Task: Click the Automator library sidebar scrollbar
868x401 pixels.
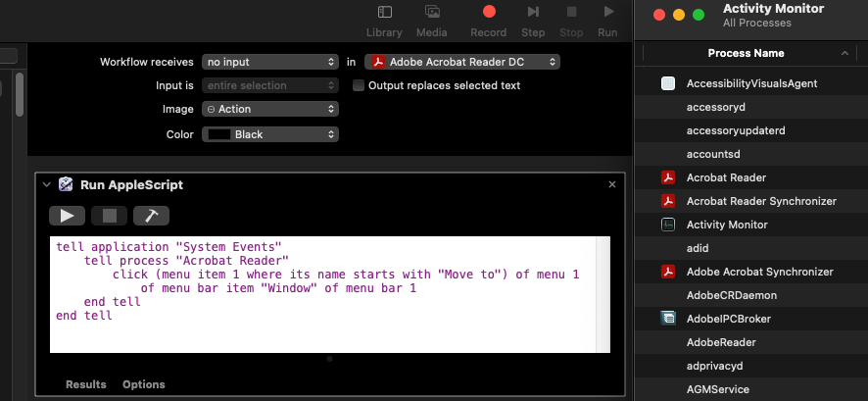Action: pyautogui.click(x=20, y=94)
